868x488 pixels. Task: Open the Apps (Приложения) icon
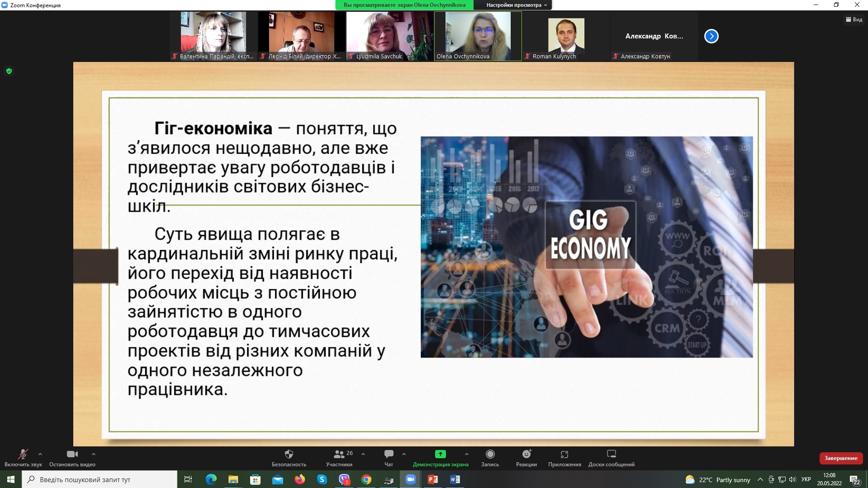pyautogui.click(x=564, y=454)
